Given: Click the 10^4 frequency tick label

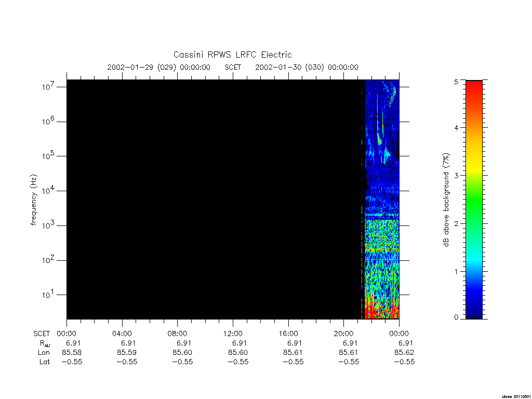Looking at the screenshot, I should pyautogui.click(x=48, y=190).
